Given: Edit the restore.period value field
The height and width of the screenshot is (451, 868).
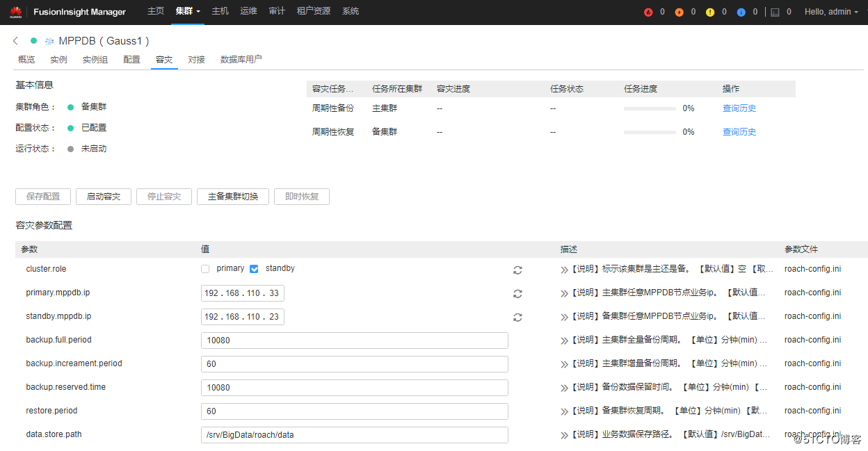Looking at the screenshot, I should pos(355,411).
